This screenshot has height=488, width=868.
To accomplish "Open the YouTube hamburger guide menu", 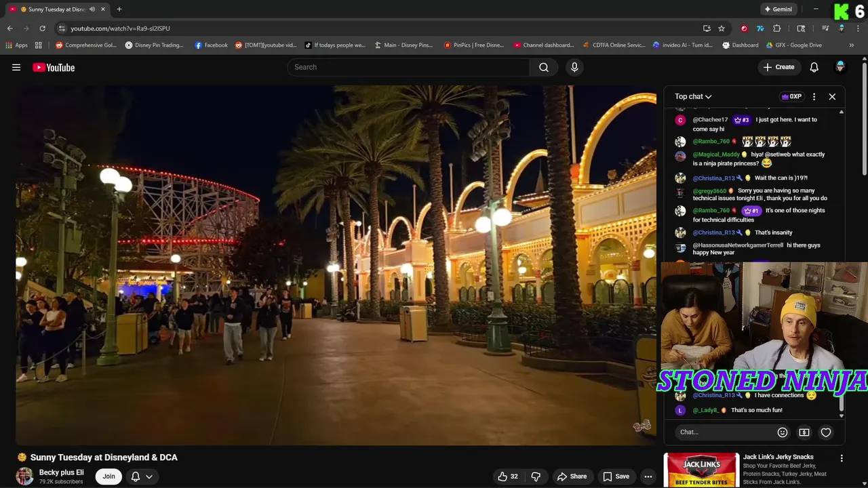I will [16, 67].
